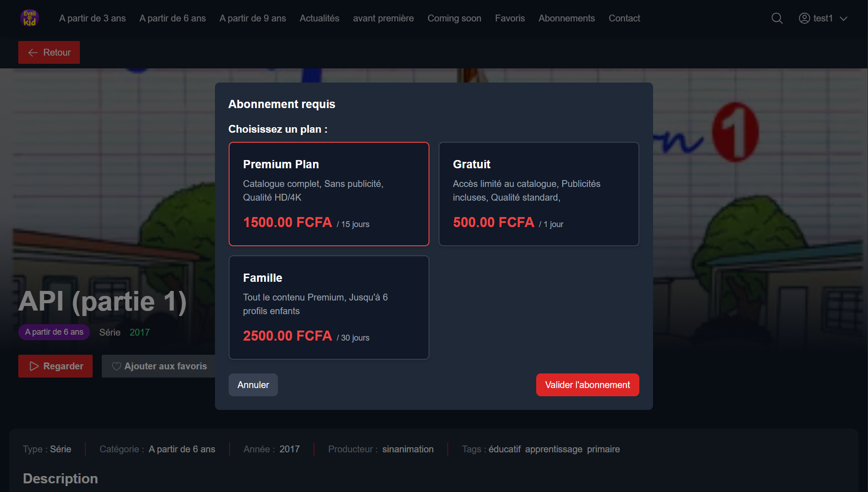This screenshot has width=868, height=492.
Task: Click the Eveil Kid logo icon
Action: point(30,18)
